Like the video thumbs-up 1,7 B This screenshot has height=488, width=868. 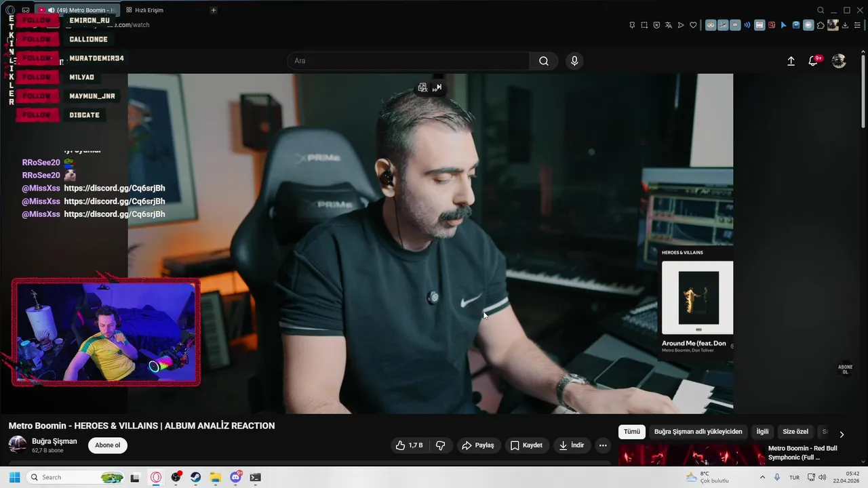pos(409,445)
